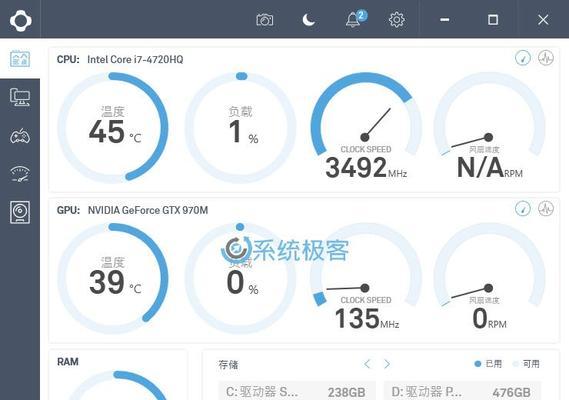
Task: Open the tuning speedometer sidebar tab
Action: click(x=20, y=174)
